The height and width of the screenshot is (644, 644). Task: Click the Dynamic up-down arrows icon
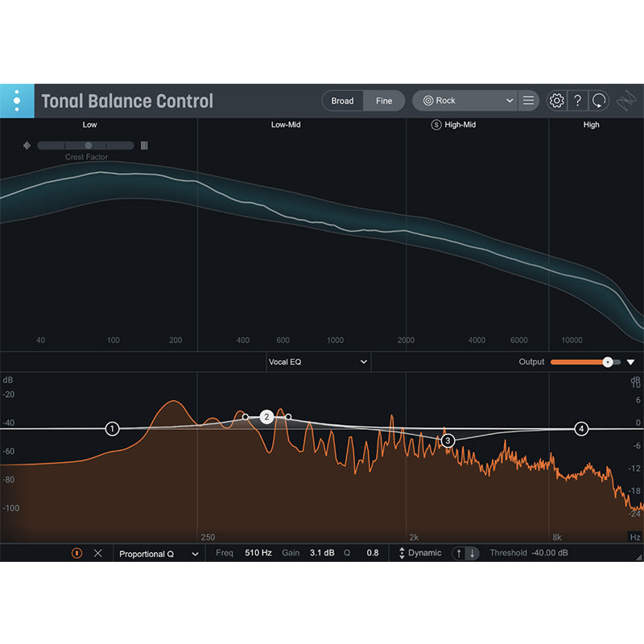402,553
